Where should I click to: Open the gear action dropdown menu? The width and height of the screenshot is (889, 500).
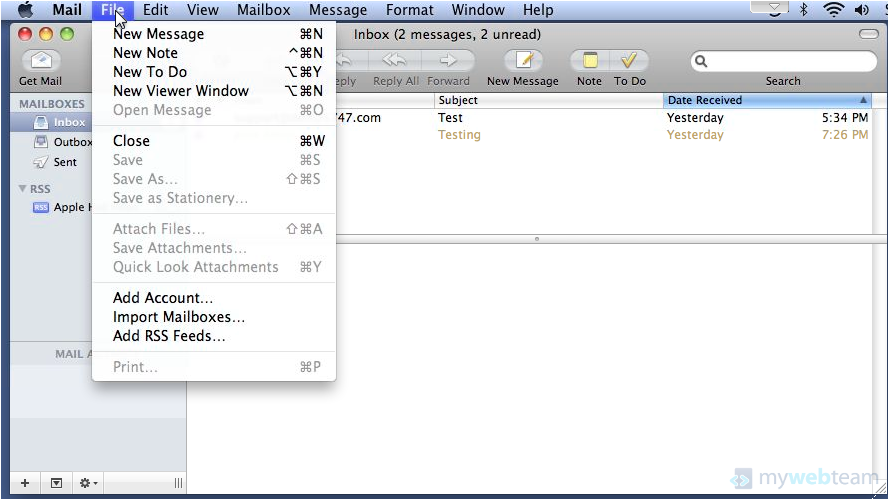[89, 483]
